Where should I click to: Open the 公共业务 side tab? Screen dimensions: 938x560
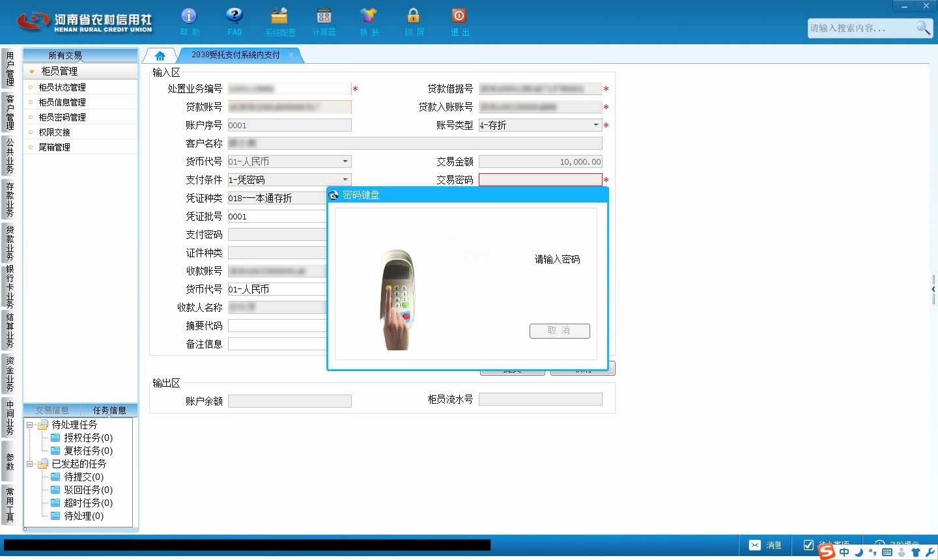pos(9,155)
